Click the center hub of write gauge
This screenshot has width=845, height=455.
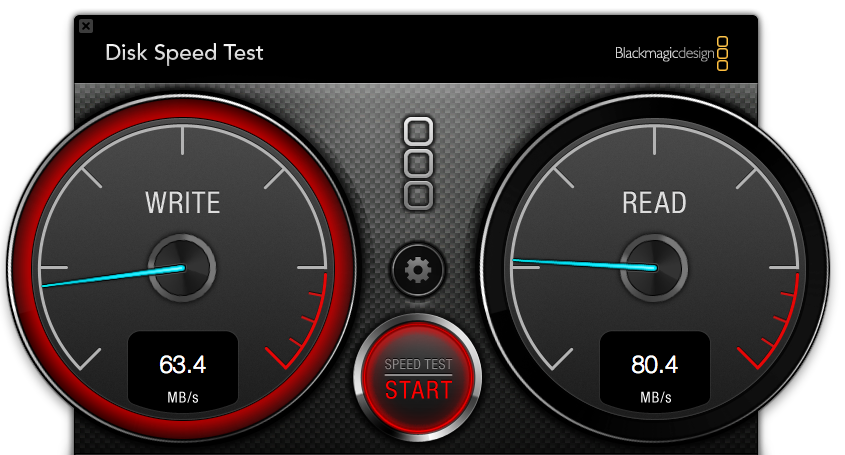(183, 268)
